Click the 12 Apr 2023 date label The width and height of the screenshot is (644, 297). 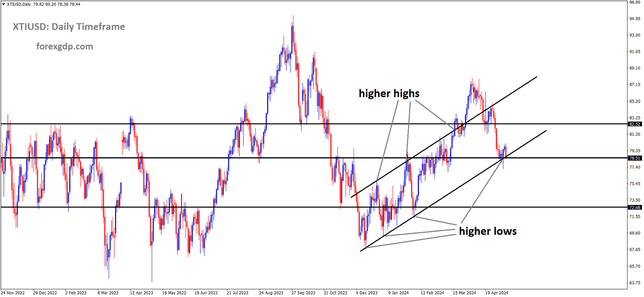coord(141,293)
